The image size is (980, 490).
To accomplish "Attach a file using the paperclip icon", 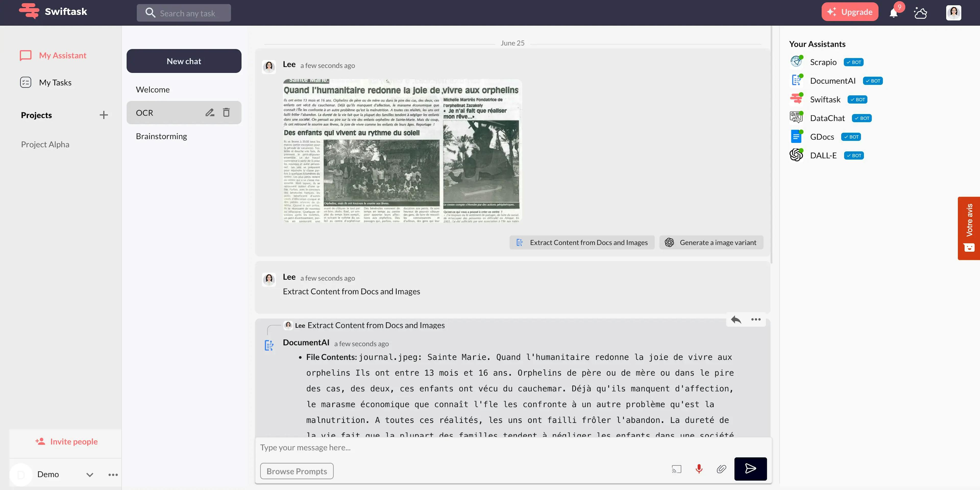I will [722, 469].
